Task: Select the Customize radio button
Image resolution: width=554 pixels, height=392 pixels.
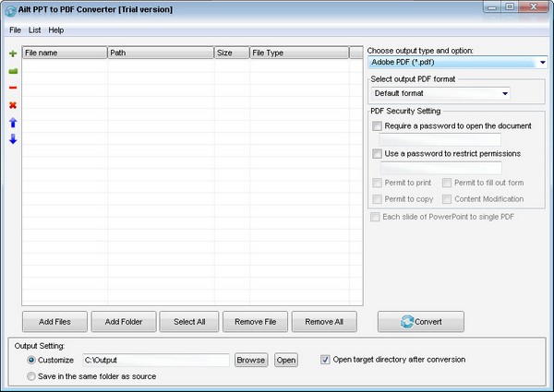Action: click(x=31, y=360)
